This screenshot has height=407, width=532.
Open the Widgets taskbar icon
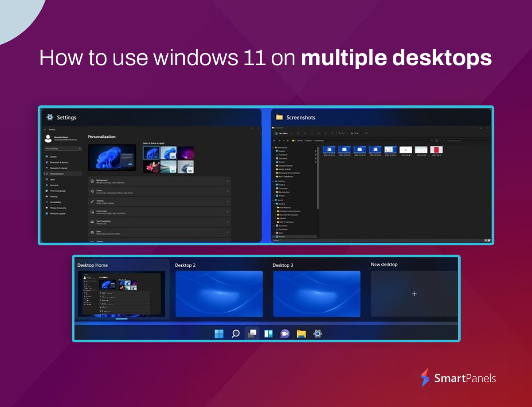click(x=268, y=333)
